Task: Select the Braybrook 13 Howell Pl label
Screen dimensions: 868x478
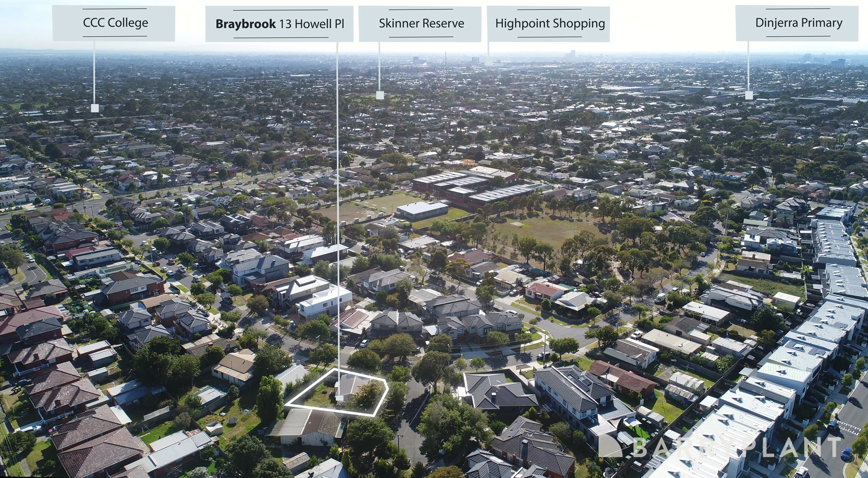Action: [x=279, y=24]
